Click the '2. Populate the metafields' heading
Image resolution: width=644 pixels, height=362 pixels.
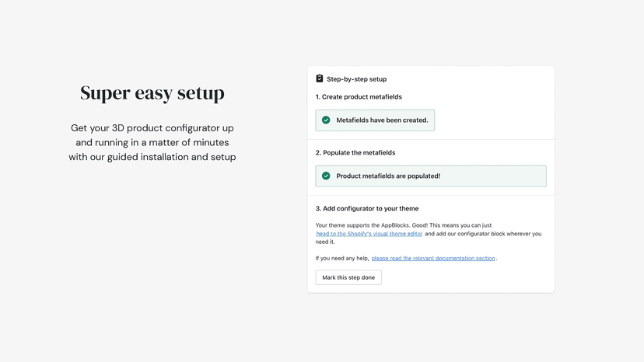click(355, 153)
